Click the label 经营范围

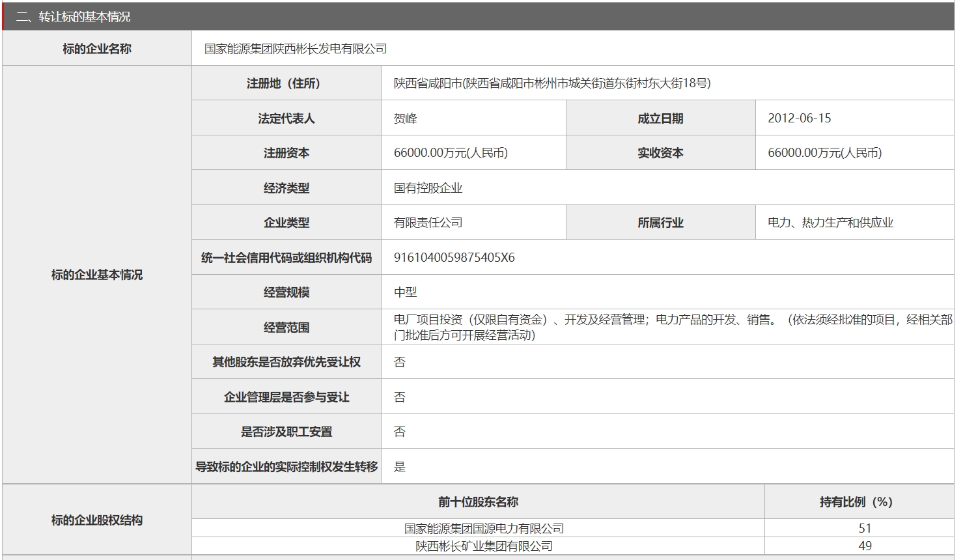coord(286,327)
